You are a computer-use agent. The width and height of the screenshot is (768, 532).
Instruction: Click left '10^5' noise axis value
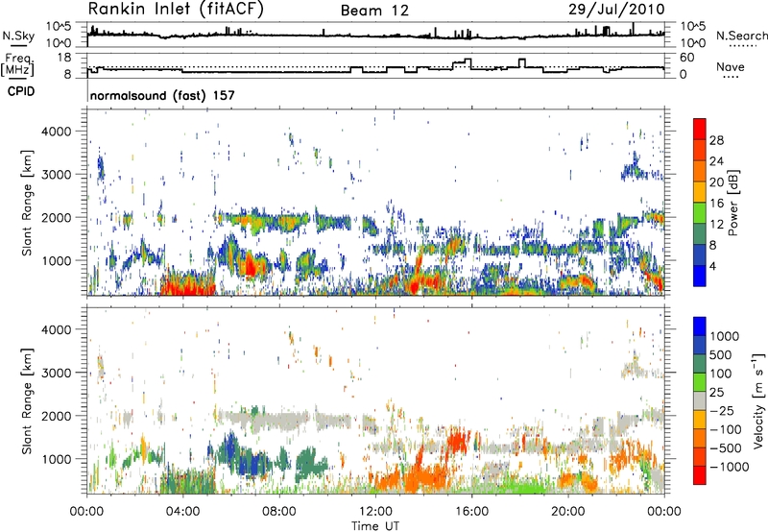click(59, 27)
